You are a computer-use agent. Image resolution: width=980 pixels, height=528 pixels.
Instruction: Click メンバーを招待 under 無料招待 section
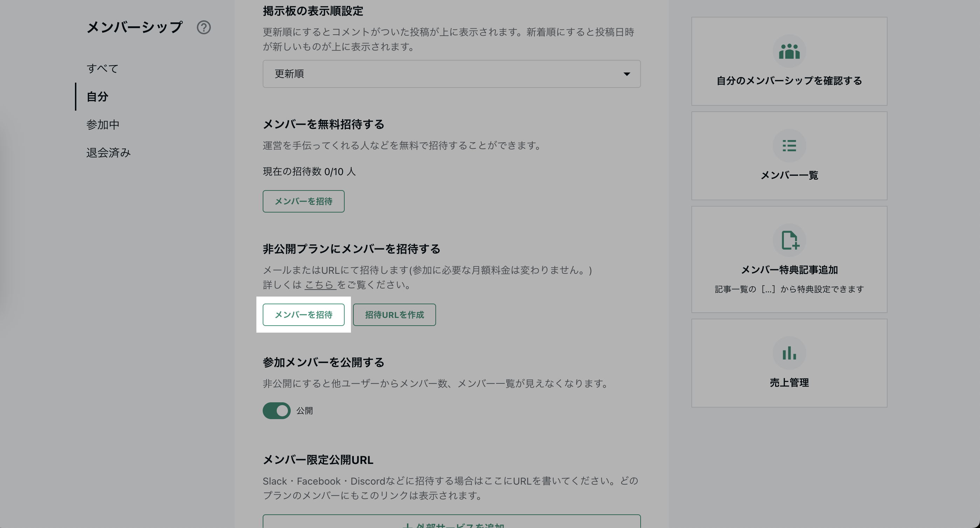coord(304,201)
